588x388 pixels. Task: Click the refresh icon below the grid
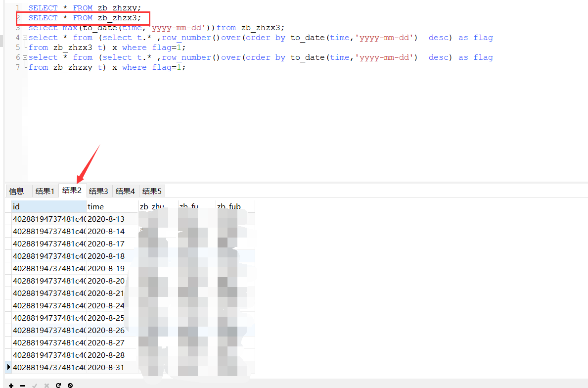[58, 386]
